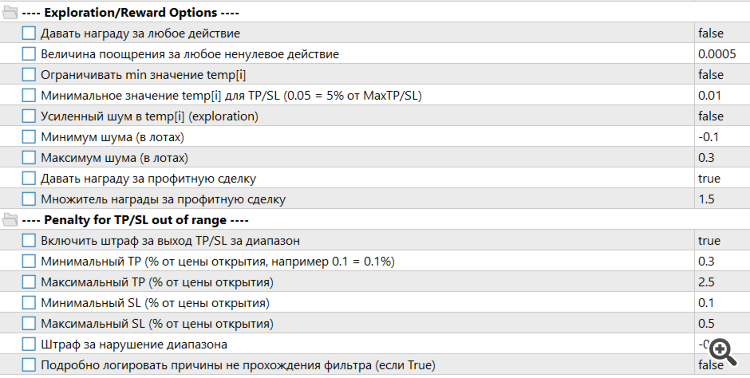The image size is (750, 378).
Task: Click the Exploration/Reward Options folder icon
Action: coord(10,12)
